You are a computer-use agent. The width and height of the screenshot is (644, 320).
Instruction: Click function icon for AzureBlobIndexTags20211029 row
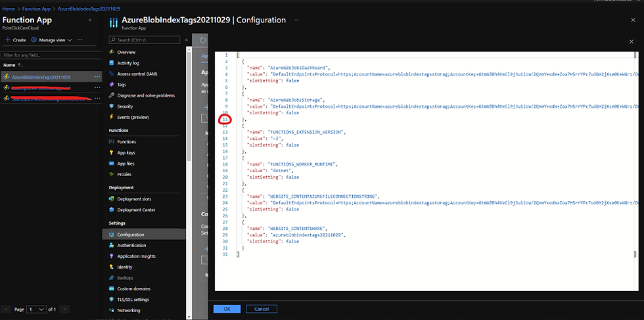(x=6, y=77)
